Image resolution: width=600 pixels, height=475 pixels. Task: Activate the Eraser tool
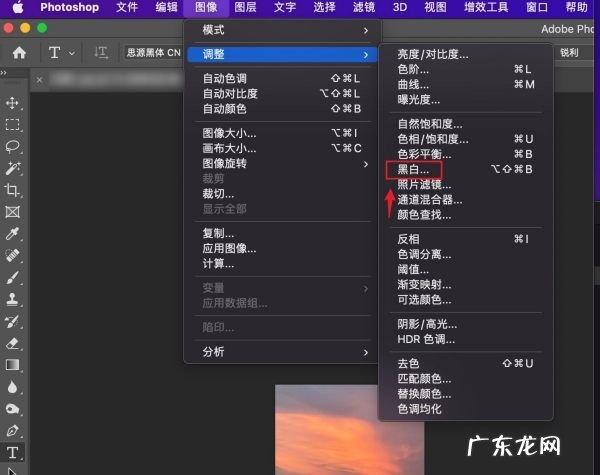click(13, 343)
